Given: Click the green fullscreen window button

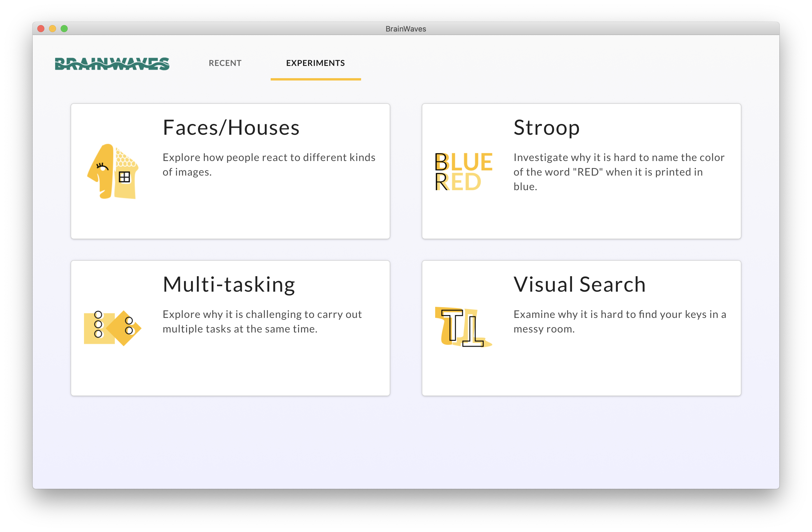Looking at the screenshot, I should (64, 29).
